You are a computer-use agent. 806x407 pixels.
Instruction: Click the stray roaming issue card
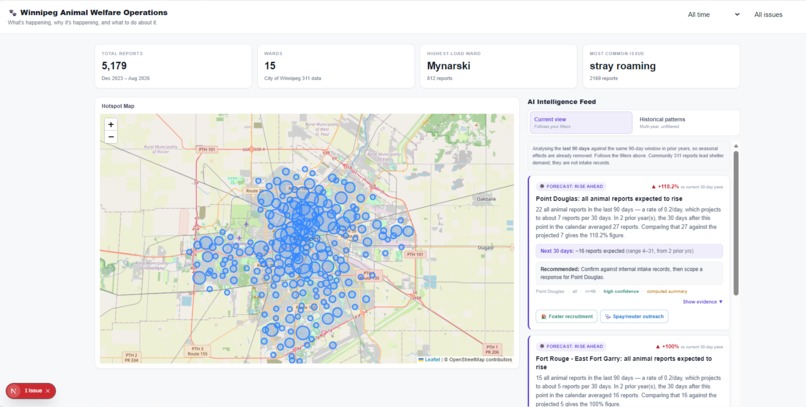[661, 66]
